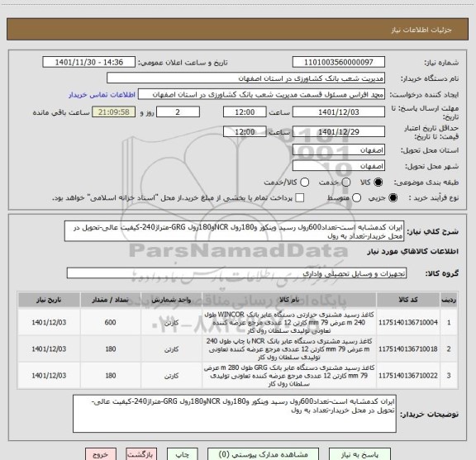476x460 pixels.
Task: Click the بازگشت back button
Action: (141, 454)
